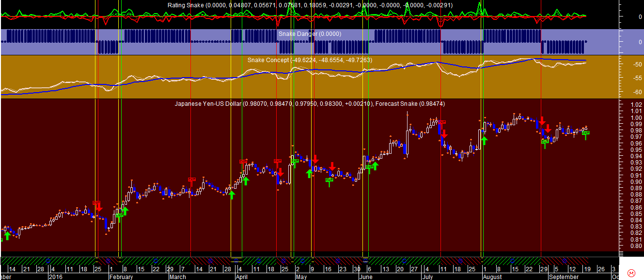Click the red down arrow in mid-July

click(444, 134)
